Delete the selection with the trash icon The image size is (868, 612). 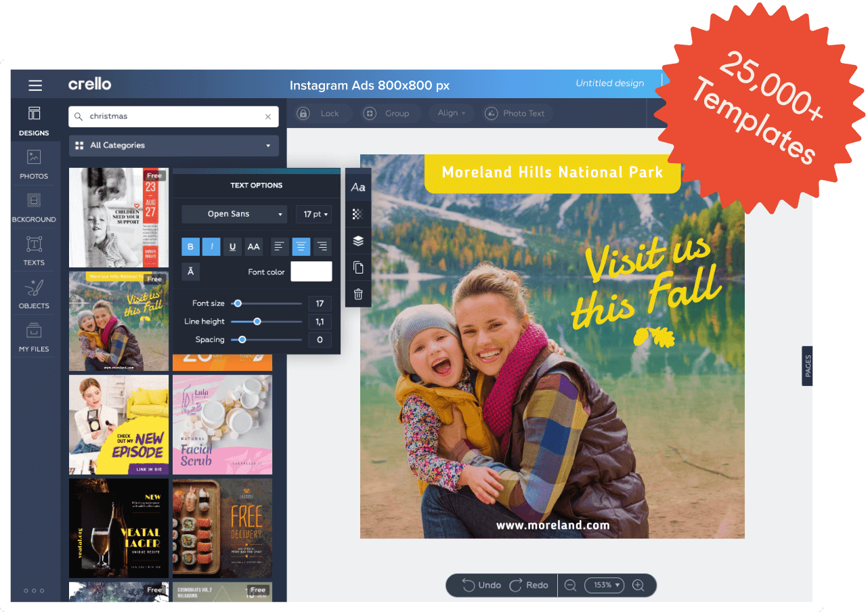(358, 294)
